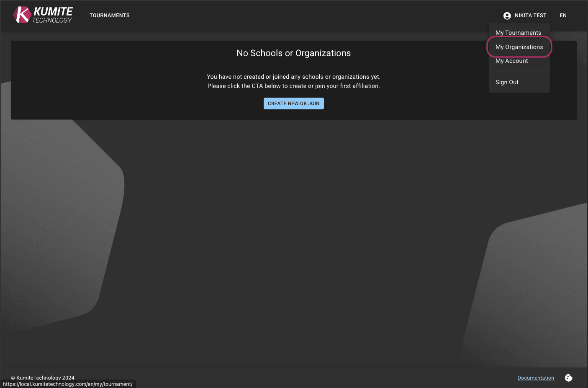Click the CREATE NEW OR JOIN button

pos(293,103)
